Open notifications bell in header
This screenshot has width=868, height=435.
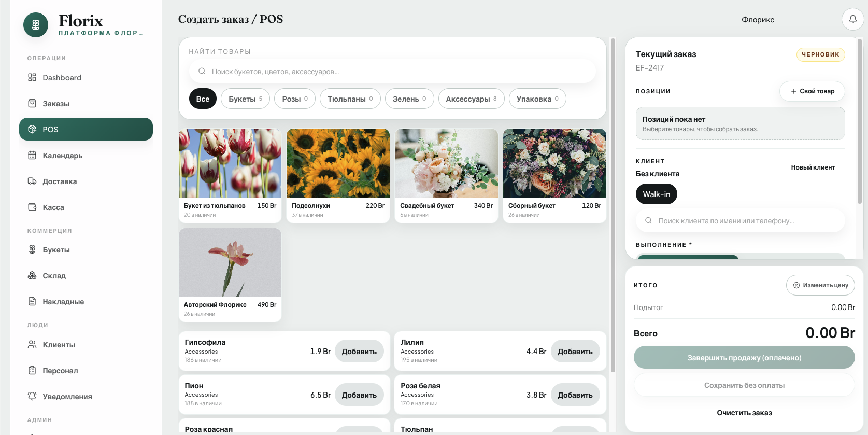click(852, 19)
